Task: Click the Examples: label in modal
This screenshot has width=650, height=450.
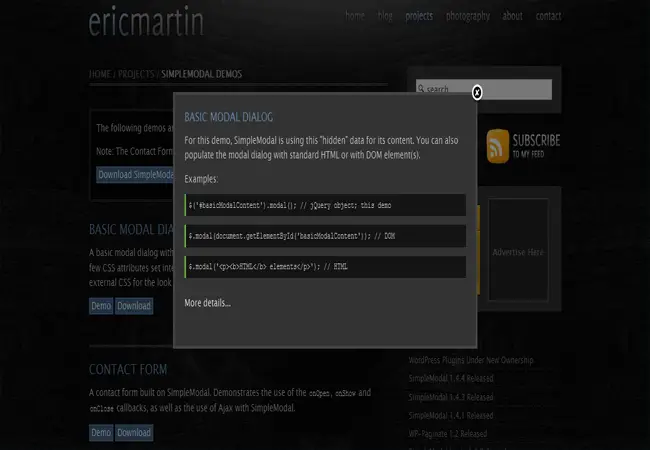Action: click(201, 179)
